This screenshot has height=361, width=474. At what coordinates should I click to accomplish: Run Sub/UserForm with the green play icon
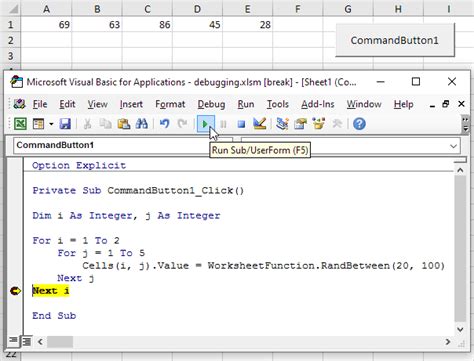[205, 124]
